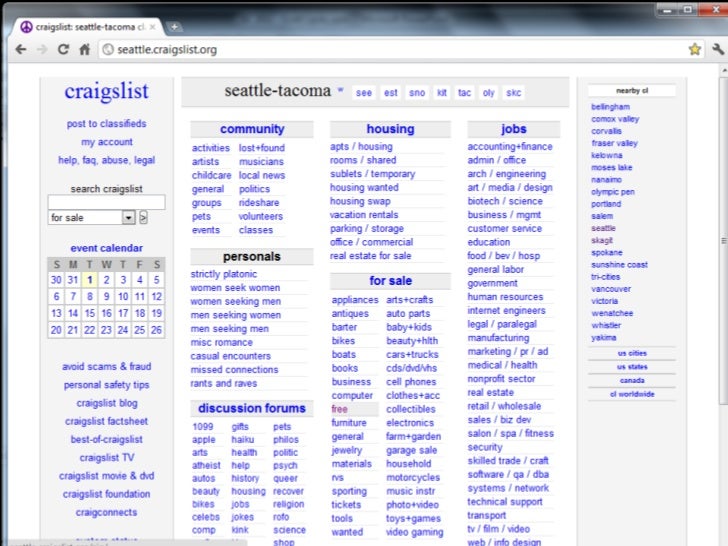The width and height of the screenshot is (728, 546).
Task: Open 'rideshare' community link
Action: pos(259,202)
